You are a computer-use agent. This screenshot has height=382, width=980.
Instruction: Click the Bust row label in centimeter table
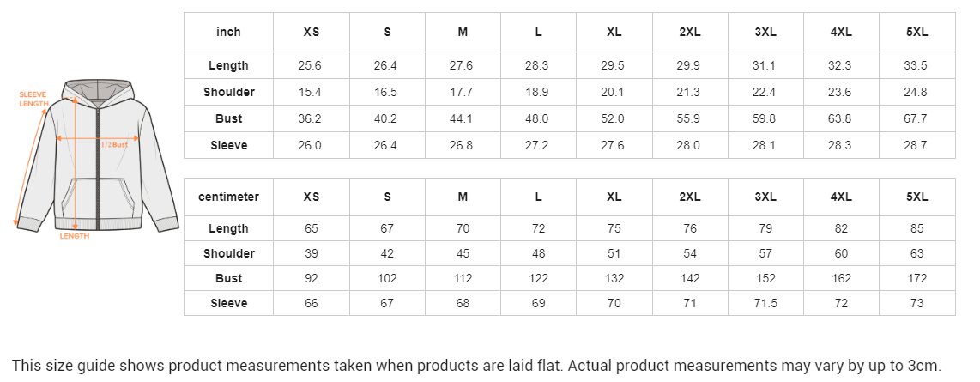click(x=228, y=278)
